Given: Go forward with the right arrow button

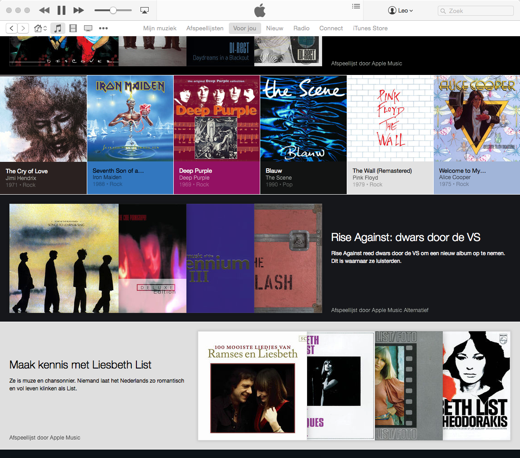Looking at the screenshot, I should pyautogui.click(x=23, y=28).
